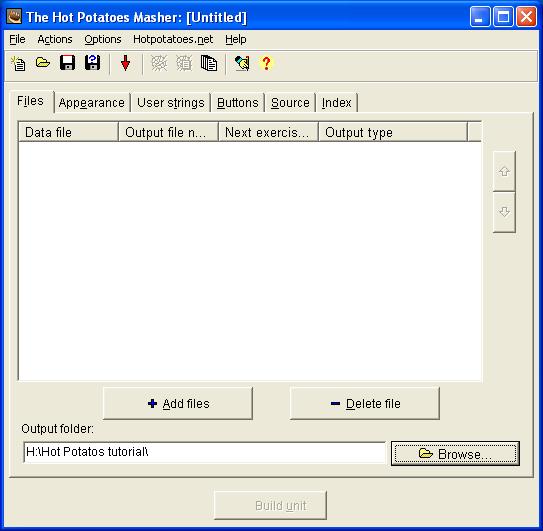Switch to the User strings tab
The height and width of the screenshot is (531, 543).
pos(170,103)
